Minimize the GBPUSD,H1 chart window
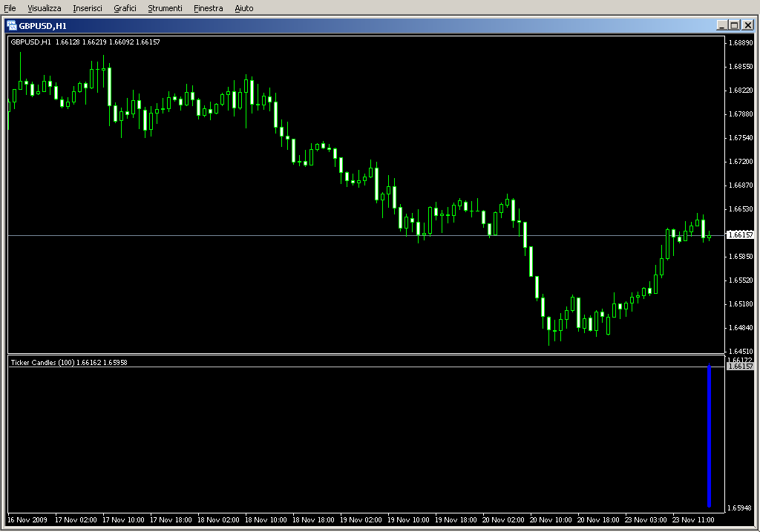760x532 pixels. point(722,25)
